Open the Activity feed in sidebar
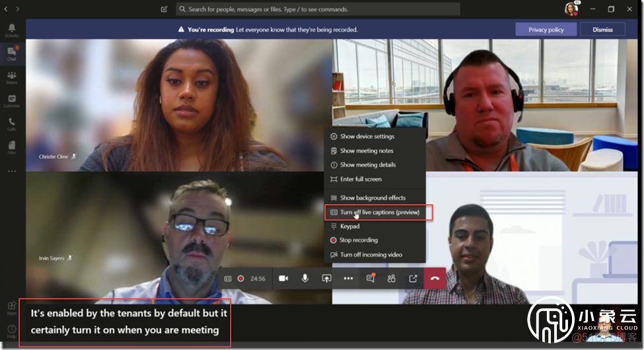 pos(11,30)
